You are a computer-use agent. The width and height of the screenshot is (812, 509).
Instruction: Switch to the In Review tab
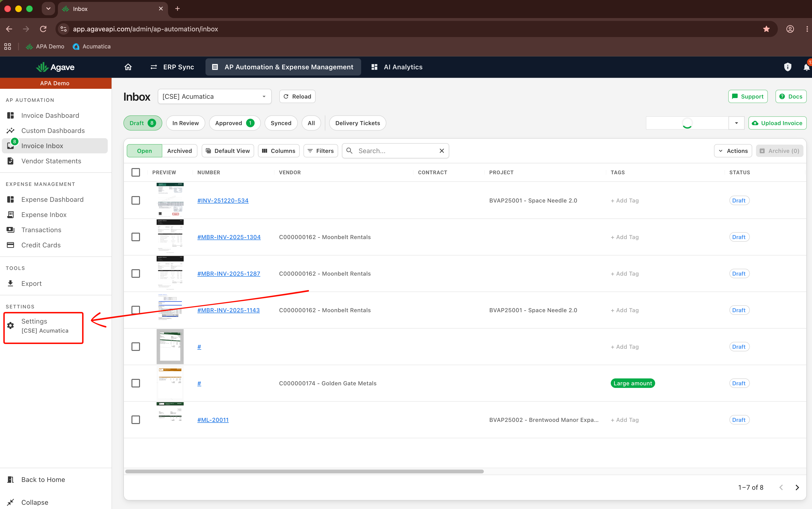(x=185, y=123)
